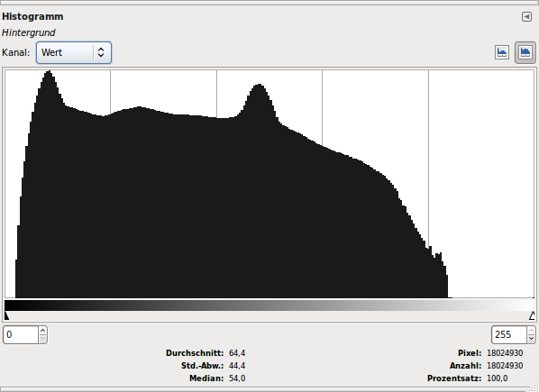Image resolution: width=539 pixels, height=392 pixels.
Task: Decrease the lower range value with down arrow
Action: pyautogui.click(x=42, y=339)
